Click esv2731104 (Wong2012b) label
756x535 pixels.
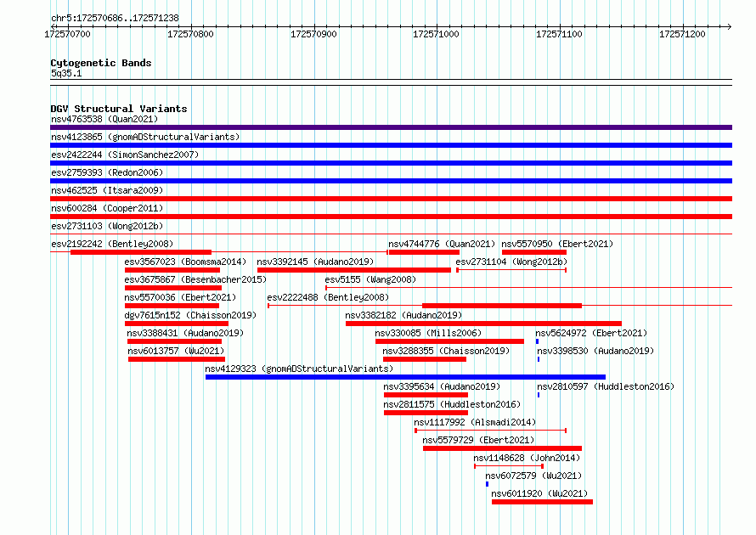tap(511, 262)
